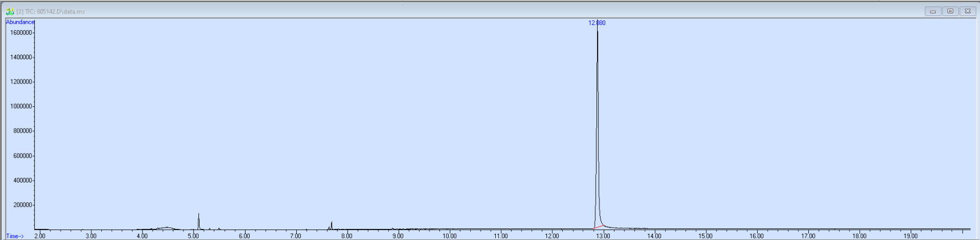The height and width of the screenshot is (240, 980).
Task: Click the 200000 abundance tick label
Action: coord(23,205)
